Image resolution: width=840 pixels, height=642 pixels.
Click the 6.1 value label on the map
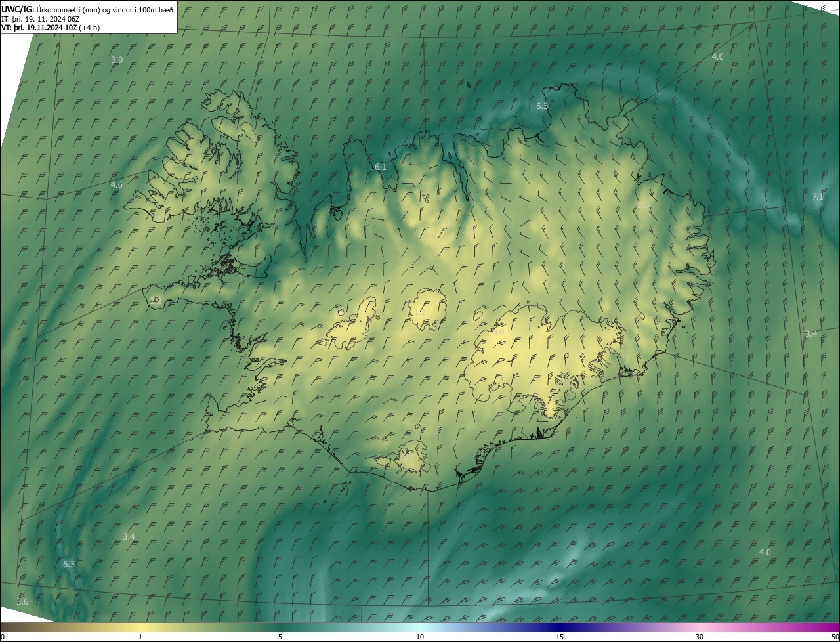[381, 167]
